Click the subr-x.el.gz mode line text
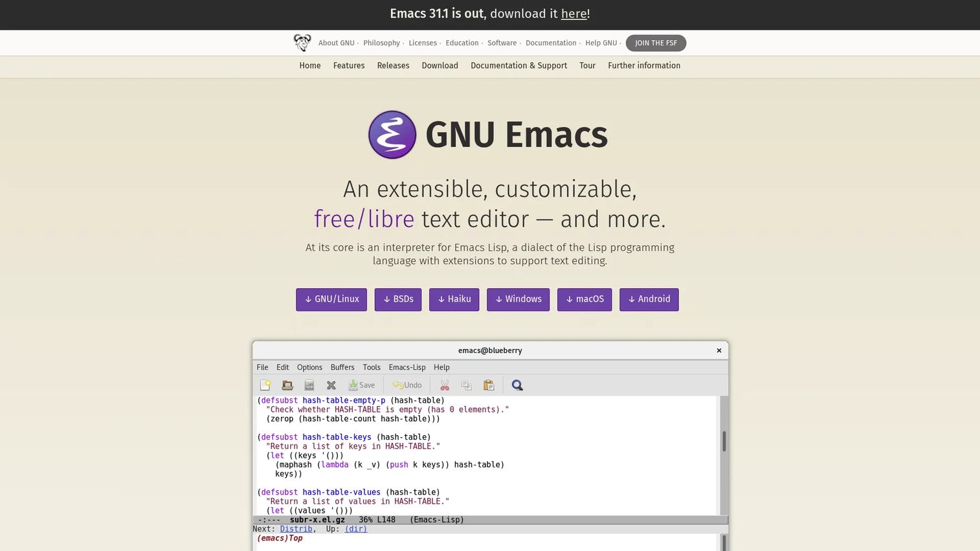The image size is (980, 551). pos(317,520)
